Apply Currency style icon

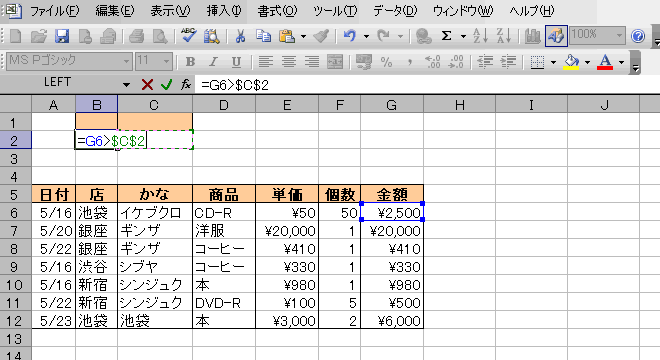pyautogui.click(x=364, y=62)
